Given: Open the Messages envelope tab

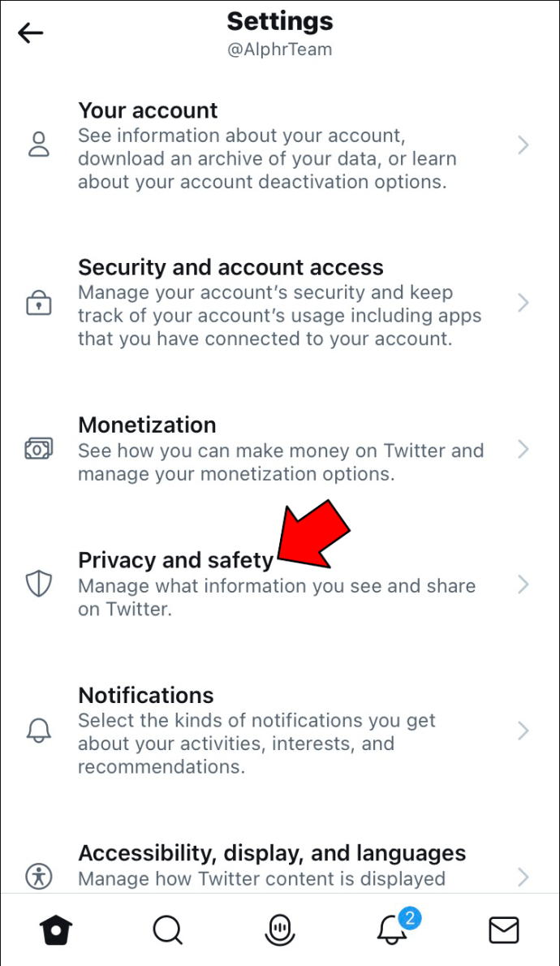Looking at the screenshot, I should pos(504,929).
